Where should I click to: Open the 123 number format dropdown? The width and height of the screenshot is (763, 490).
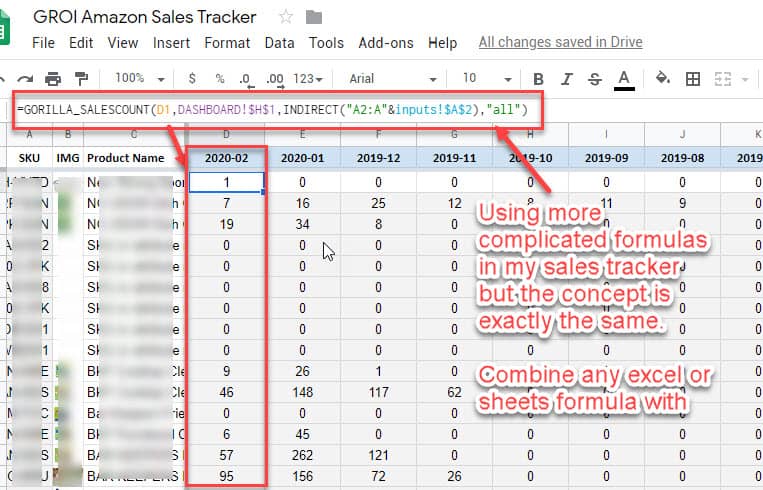(x=308, y=78)
